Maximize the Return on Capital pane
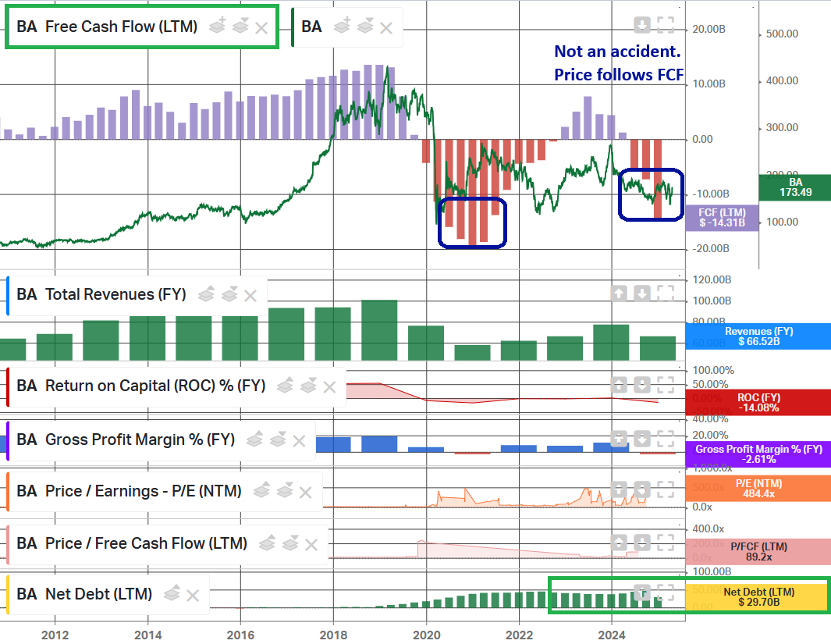 pyautogui.click(x=666, y=385)
